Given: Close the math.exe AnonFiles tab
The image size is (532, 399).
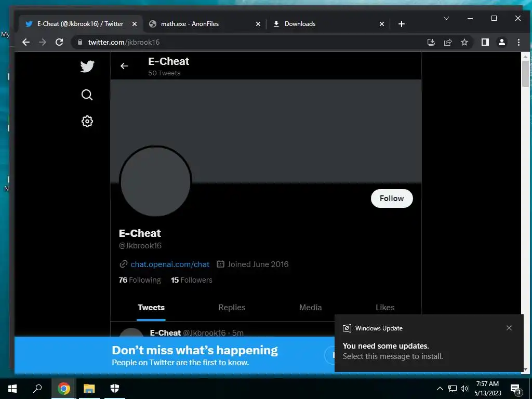Looking at the screenshot, I should (258, 24).
